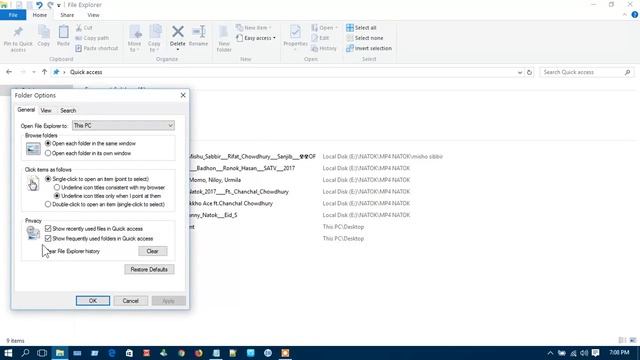Close the Folder Options dialog
Image resolution: width=640 pixels, height=360 pixels.
(x=183, y=95)
